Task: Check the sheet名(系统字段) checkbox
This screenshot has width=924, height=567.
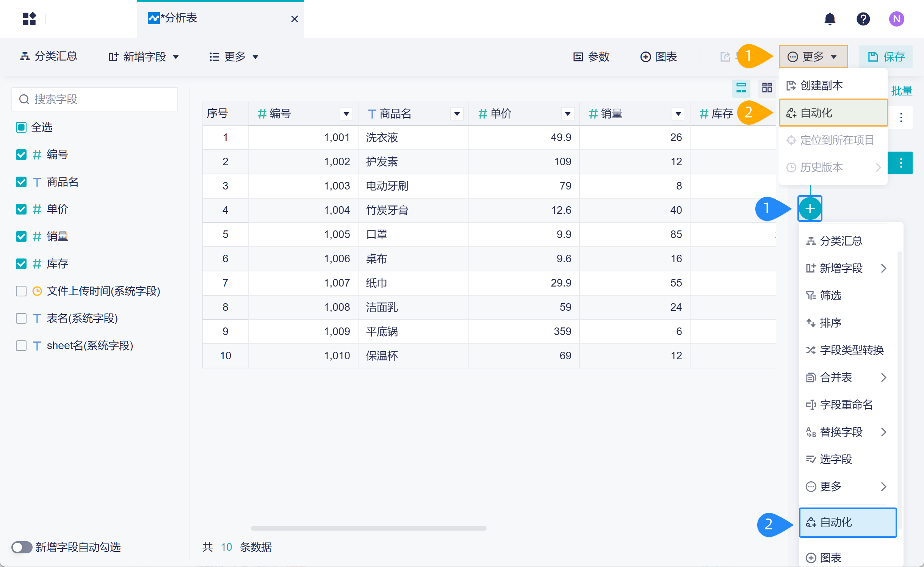Action: [21, 345]
